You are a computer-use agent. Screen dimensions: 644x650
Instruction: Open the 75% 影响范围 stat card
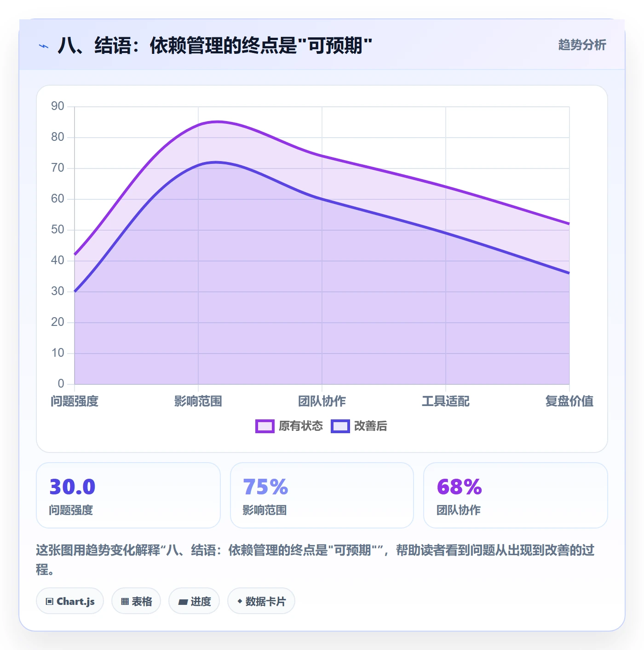(322, 495)
